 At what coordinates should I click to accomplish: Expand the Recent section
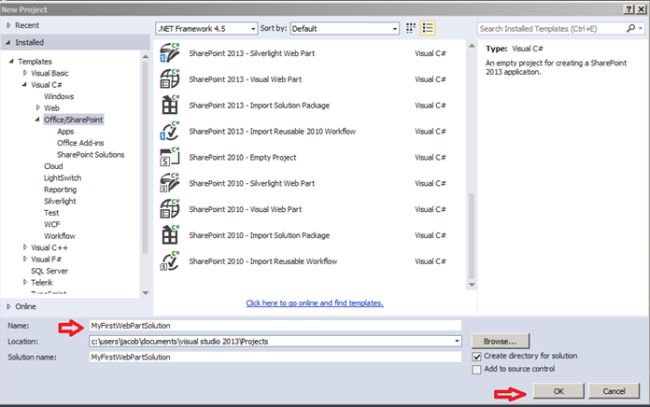coord(8,25)
